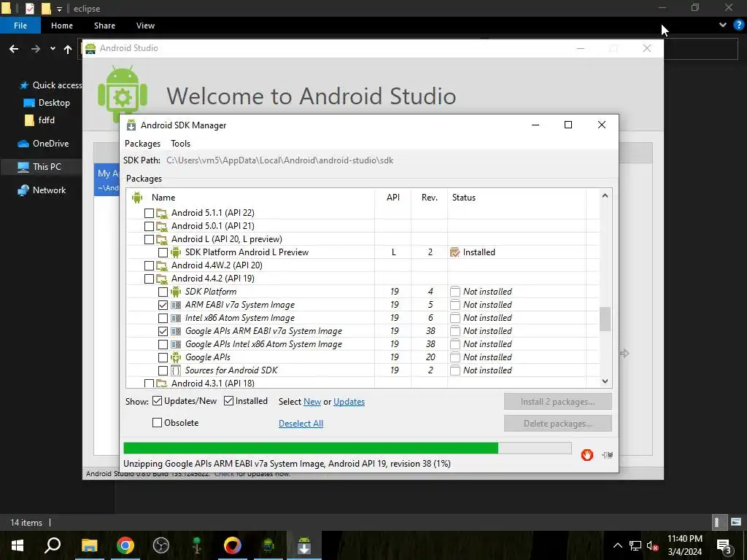Click the File Explorer help question mark icon

(739, 26)
